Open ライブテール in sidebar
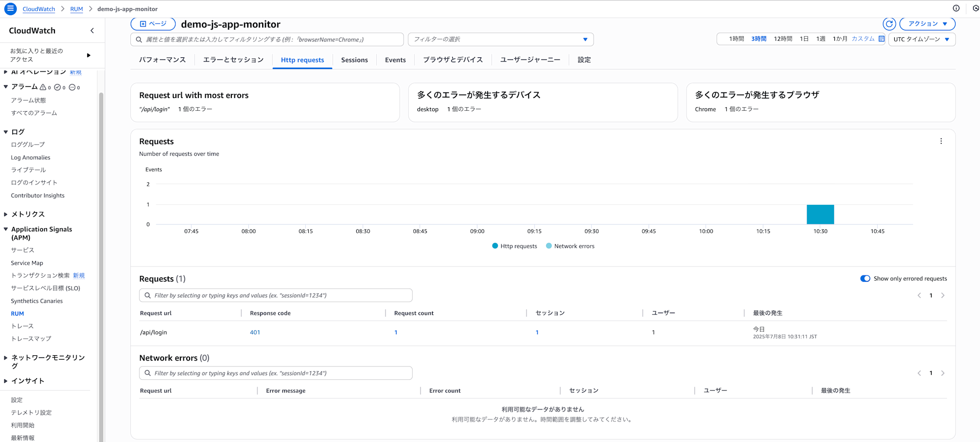The image size is (980, 442). coord(28,170)
